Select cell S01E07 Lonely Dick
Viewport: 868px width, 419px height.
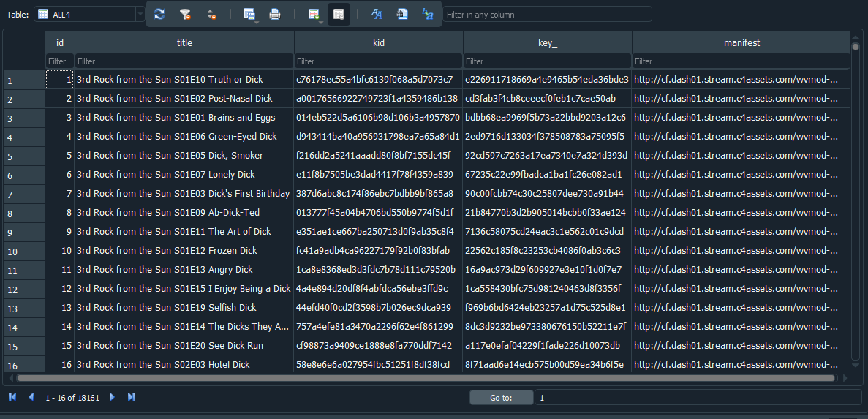click(x=184, y=174)
